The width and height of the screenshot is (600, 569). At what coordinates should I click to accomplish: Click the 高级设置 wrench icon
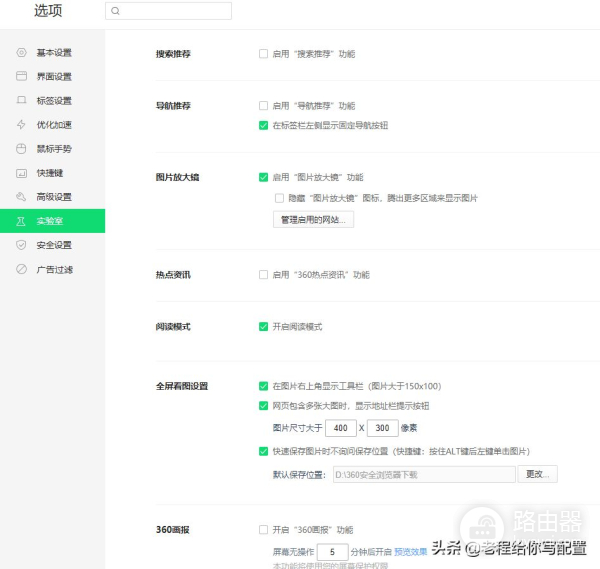pyautogui.click(x=21, y=197)
